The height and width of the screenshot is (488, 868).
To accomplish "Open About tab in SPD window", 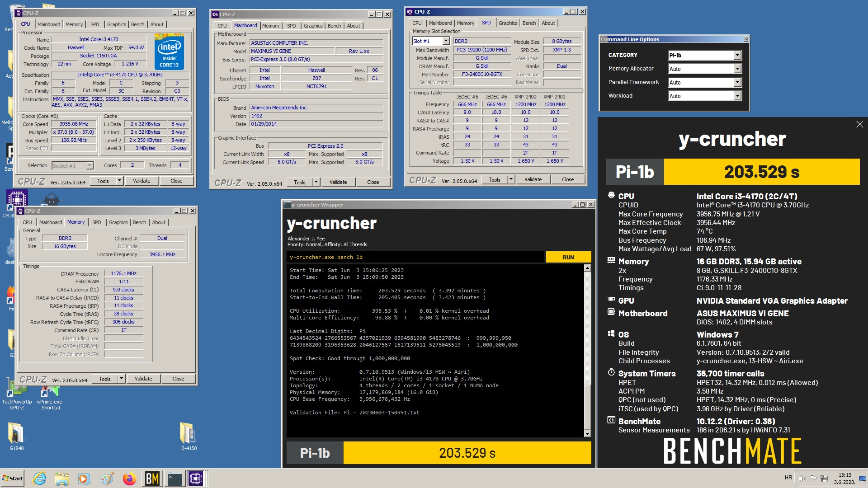I will point(548,23).
